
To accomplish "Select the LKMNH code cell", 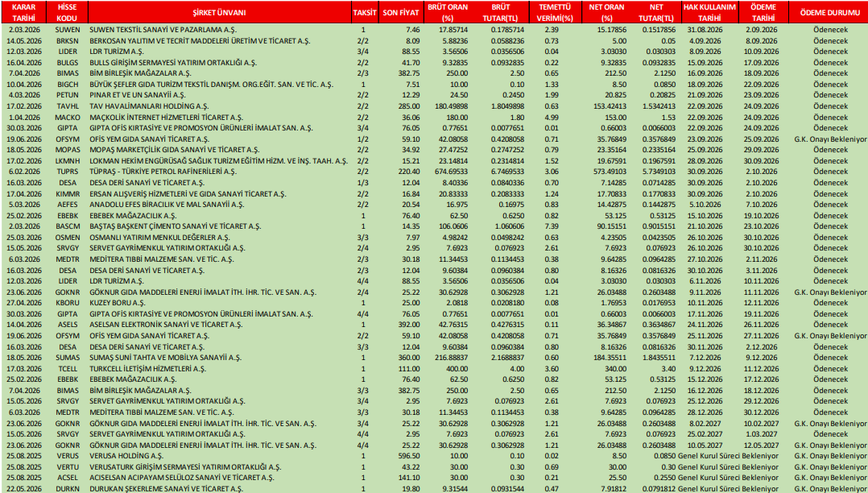I will pos(68,160).
